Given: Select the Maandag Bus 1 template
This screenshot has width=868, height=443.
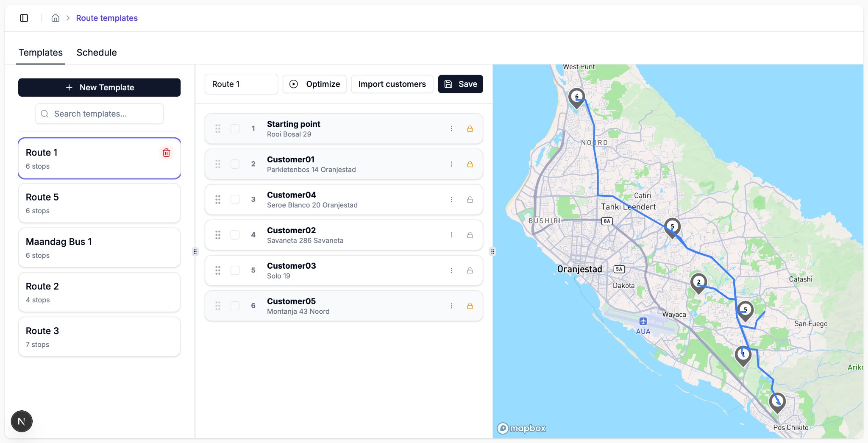Looking at the screenshot, I should pyautogui.click(x=99, y=248).
